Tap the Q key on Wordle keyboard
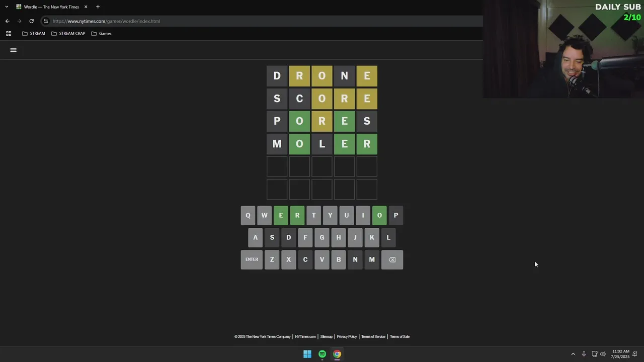This screenshot has height=362, width=644. 248,215
